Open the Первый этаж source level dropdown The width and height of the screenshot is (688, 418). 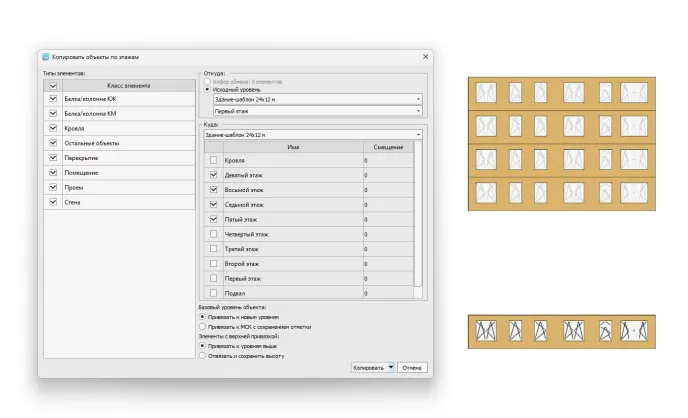point(418,111)
